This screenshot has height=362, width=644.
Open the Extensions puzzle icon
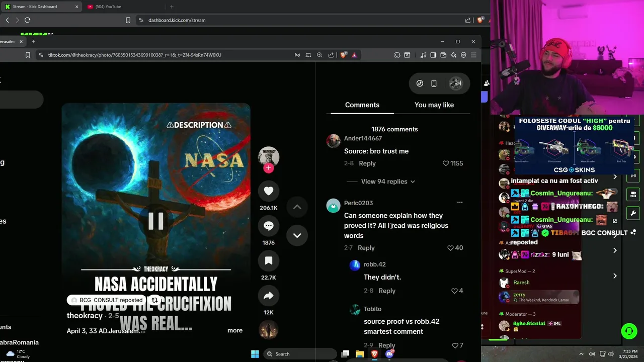397,55
